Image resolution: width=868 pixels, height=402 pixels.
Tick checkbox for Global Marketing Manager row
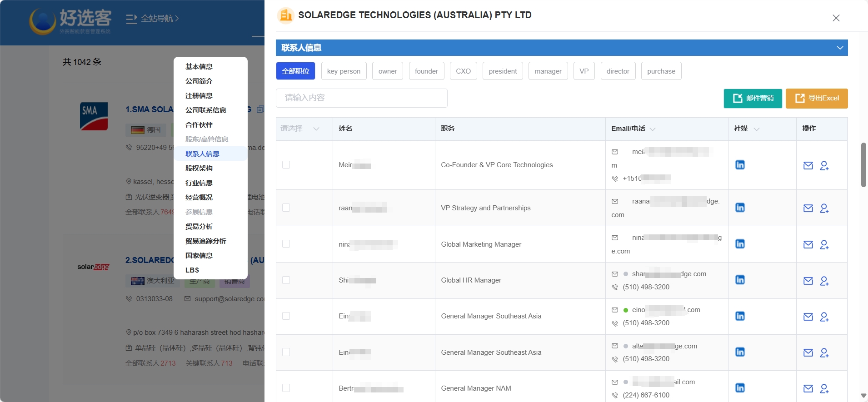click(x=286, y=244)
